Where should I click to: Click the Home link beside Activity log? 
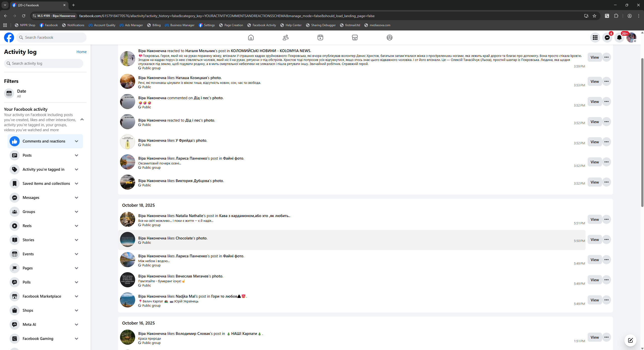[x=81, y=52]
